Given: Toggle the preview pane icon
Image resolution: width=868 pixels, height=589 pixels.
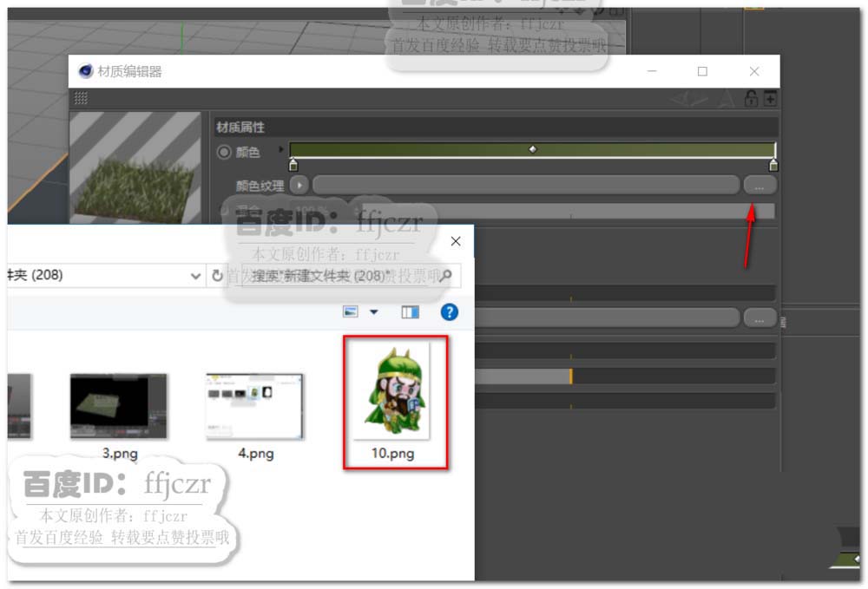Looking at the screenshot, I should point(410,312).
